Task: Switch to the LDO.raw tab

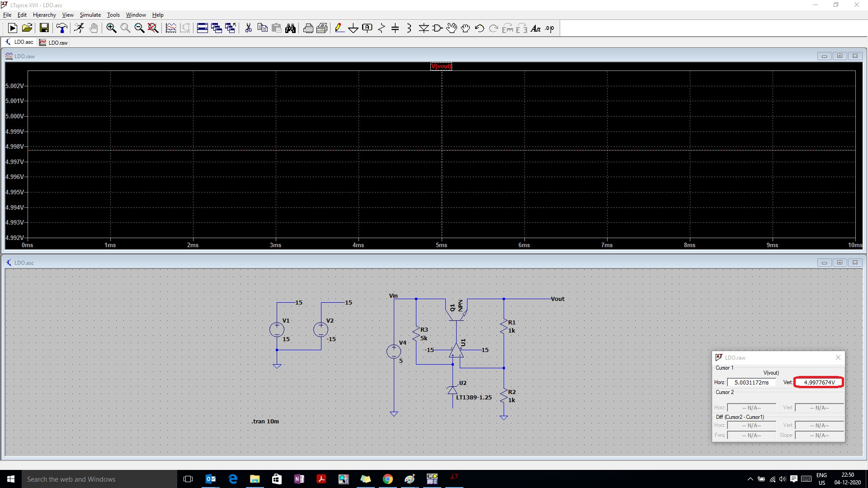Action: tap(53, 42)
